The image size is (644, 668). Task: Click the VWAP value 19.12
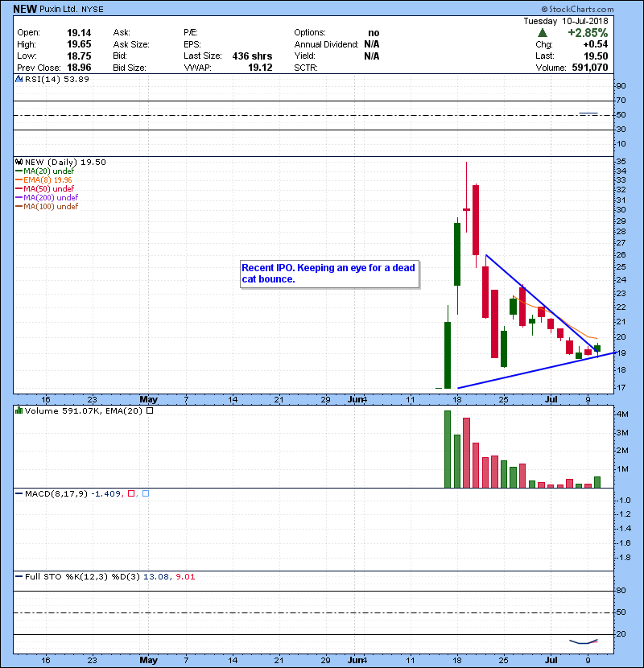tap(262, 68)
